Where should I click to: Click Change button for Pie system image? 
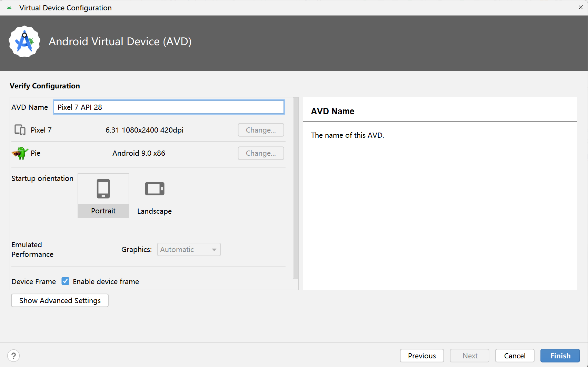click(x=261, y=153)
